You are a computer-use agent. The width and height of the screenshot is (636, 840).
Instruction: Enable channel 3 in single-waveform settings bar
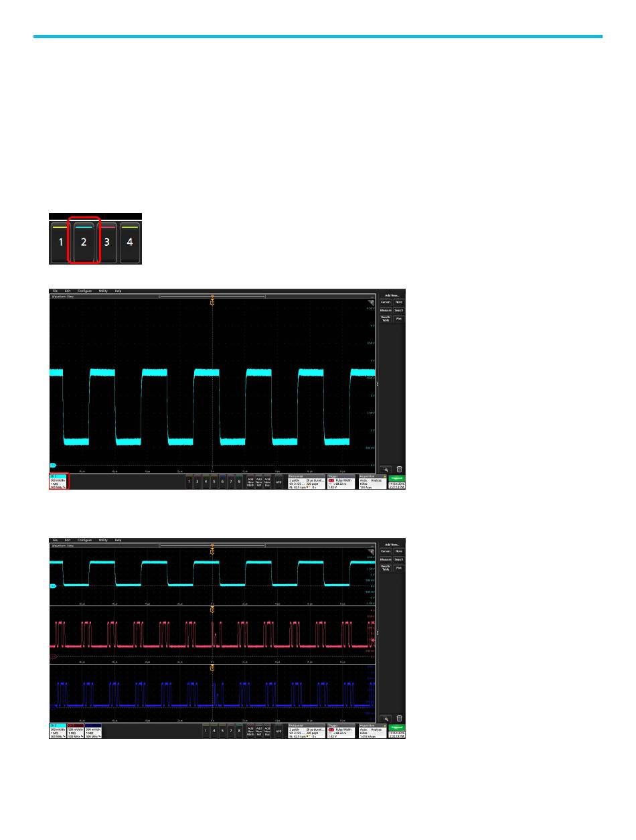coord(197,482)
